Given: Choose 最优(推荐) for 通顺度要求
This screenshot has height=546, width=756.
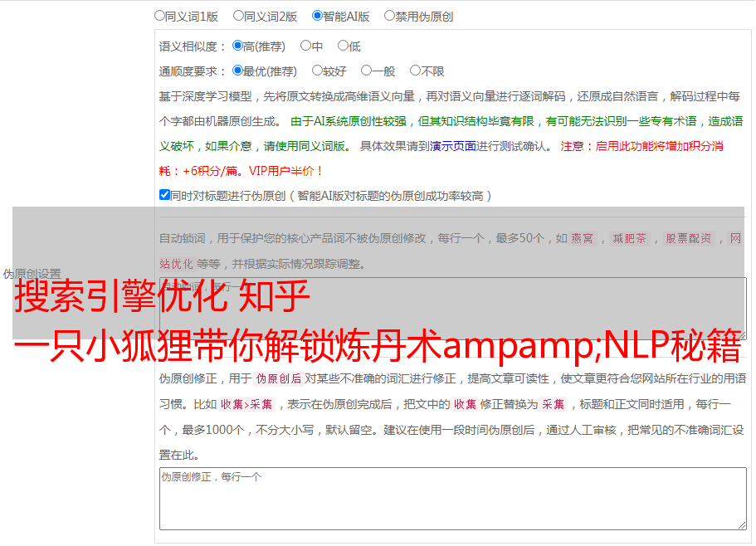Looking at the screenshot, I should coord(237,71).
